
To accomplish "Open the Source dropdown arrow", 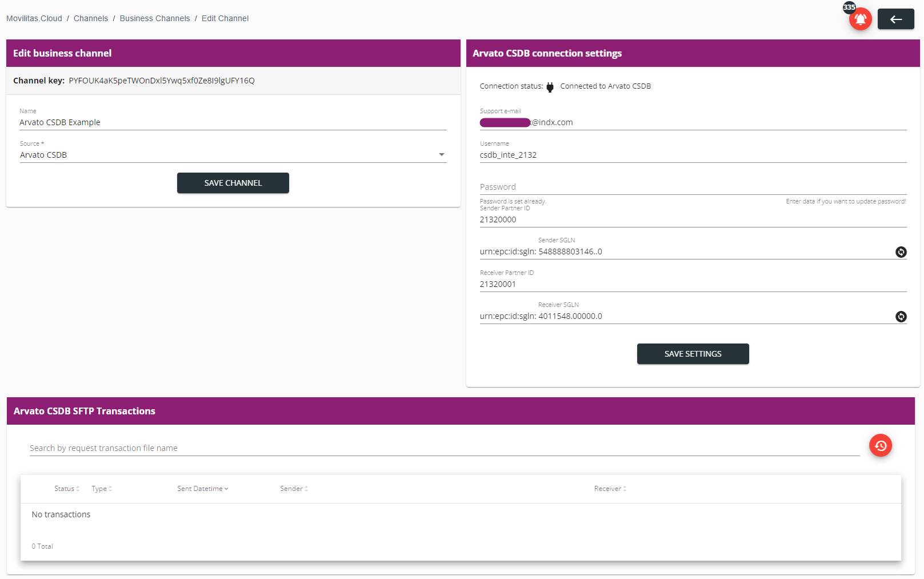I will (441, 155).
